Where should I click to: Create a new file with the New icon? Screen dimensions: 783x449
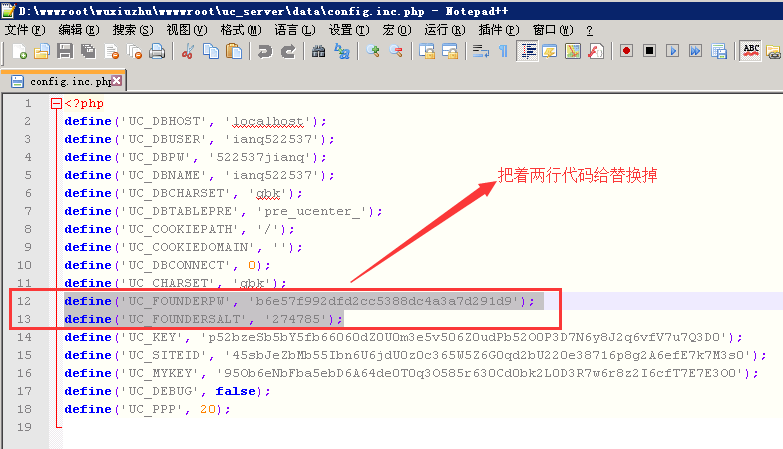pos(19,51)
